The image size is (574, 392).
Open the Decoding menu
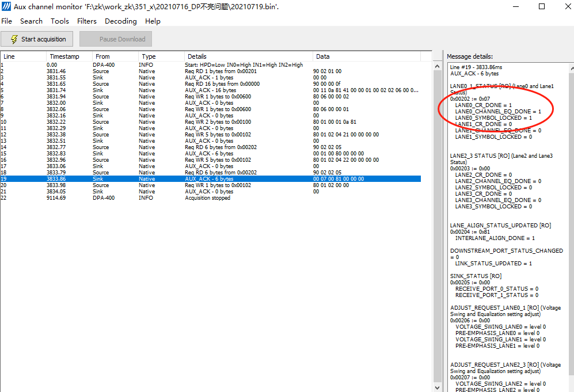[120, 21]
